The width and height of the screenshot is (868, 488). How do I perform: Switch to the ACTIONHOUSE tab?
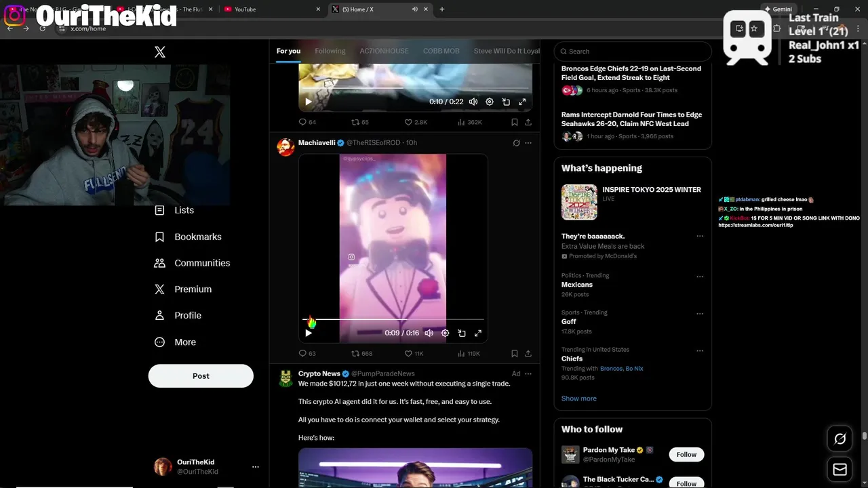pyautogui.click(x=384, y=51)
